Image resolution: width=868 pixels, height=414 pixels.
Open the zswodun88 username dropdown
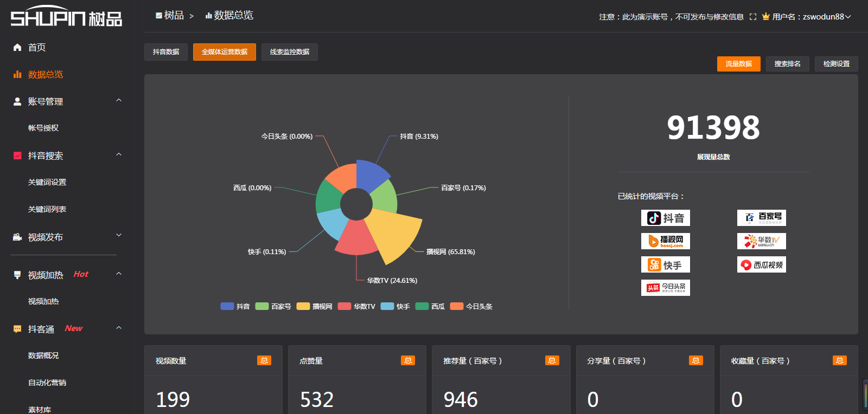(827, 17)
